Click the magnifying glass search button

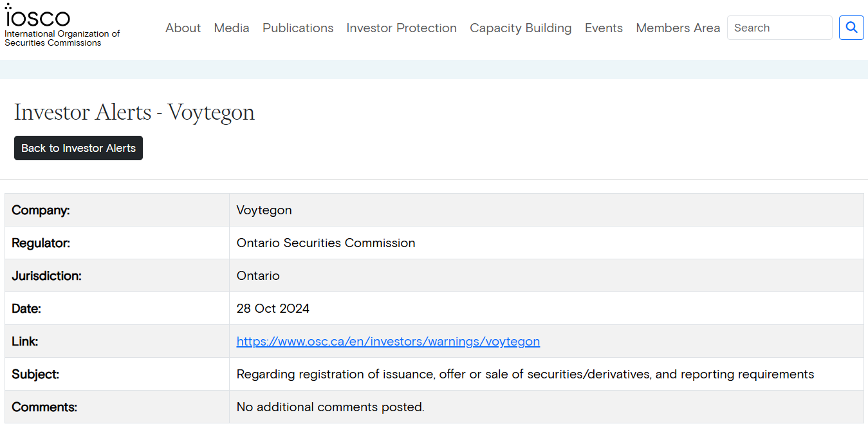pos(851,28)
